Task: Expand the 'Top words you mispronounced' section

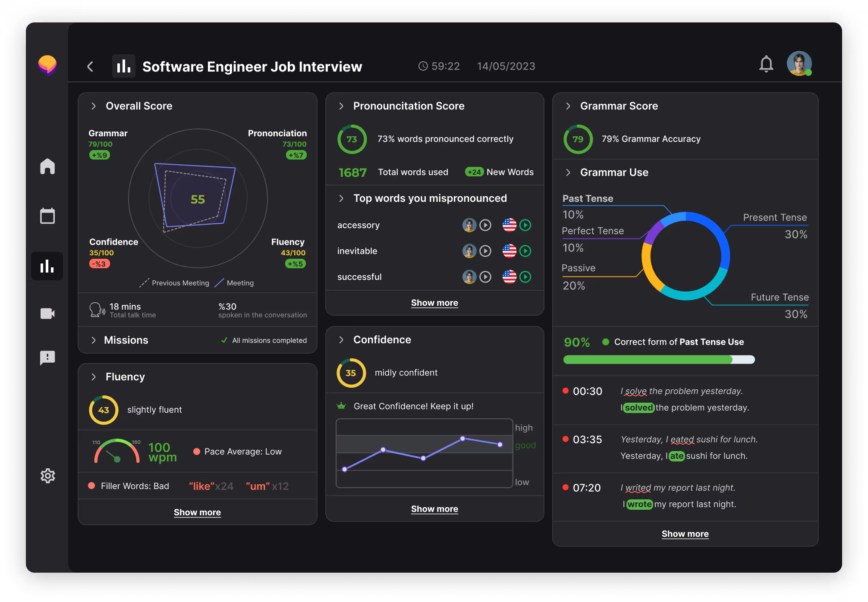Action: coord(341,198)
